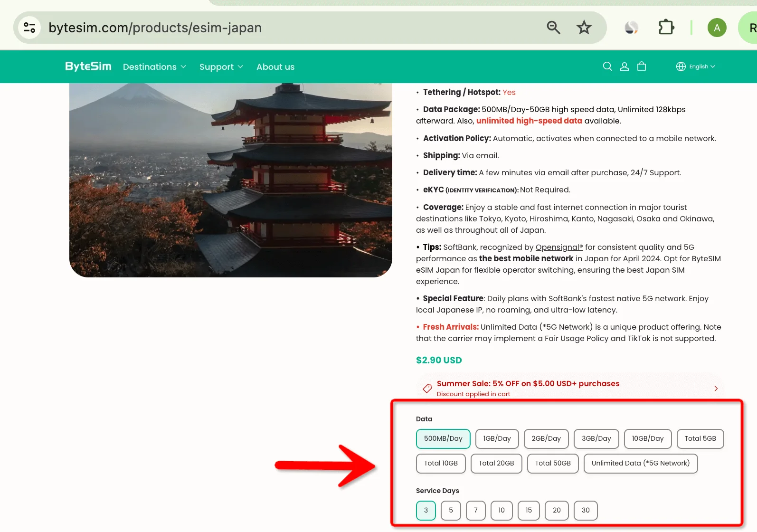Screen dimensions: 757x532
Task: Select the 3GB/Day data option
Action: [596, 439]
